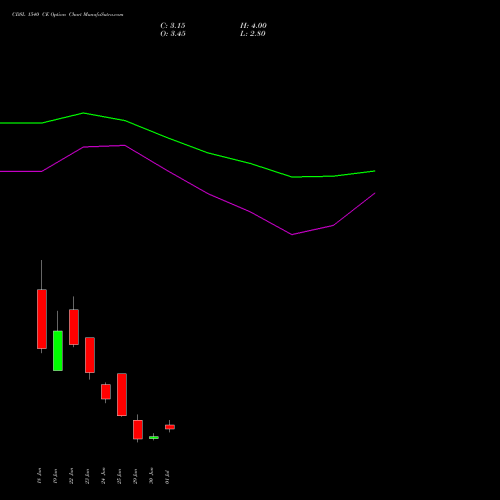Select the 18 Jun date label
The image size is (500, 500).
[x=39, y=476]
